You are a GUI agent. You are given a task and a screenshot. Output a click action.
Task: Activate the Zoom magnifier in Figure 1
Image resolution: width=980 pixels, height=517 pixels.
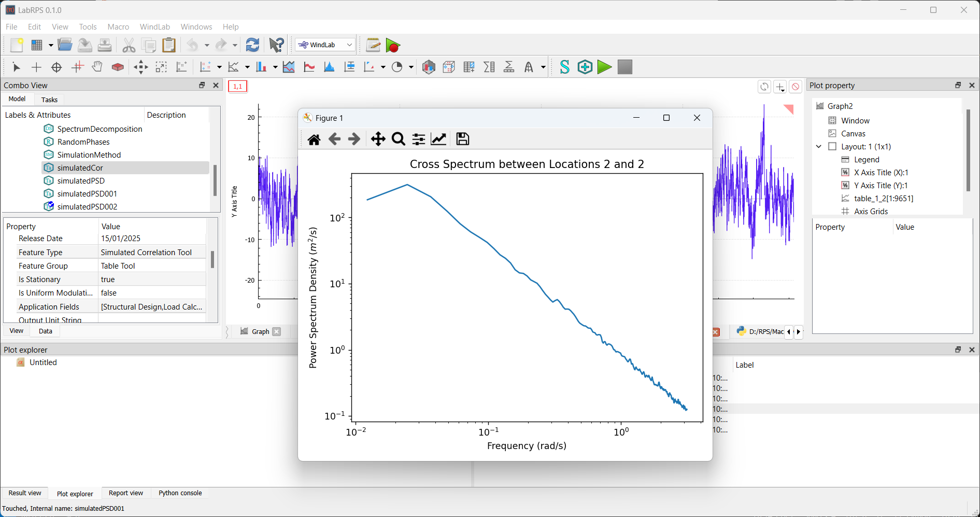point(399,139)
